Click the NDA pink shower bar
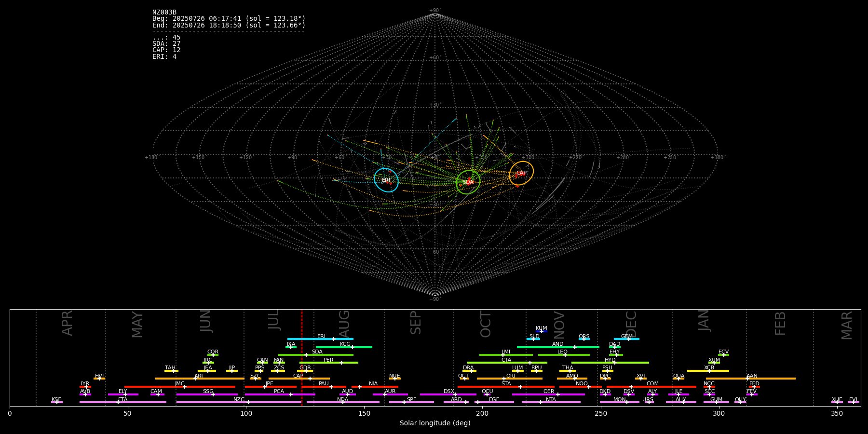 [x=343, y=402]
